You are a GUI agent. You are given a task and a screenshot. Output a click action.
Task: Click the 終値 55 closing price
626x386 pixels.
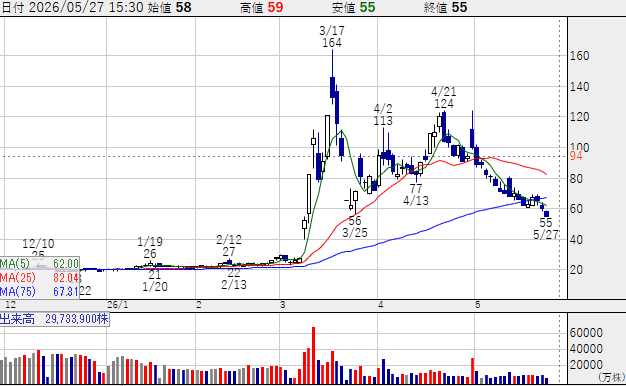(445, 8)
